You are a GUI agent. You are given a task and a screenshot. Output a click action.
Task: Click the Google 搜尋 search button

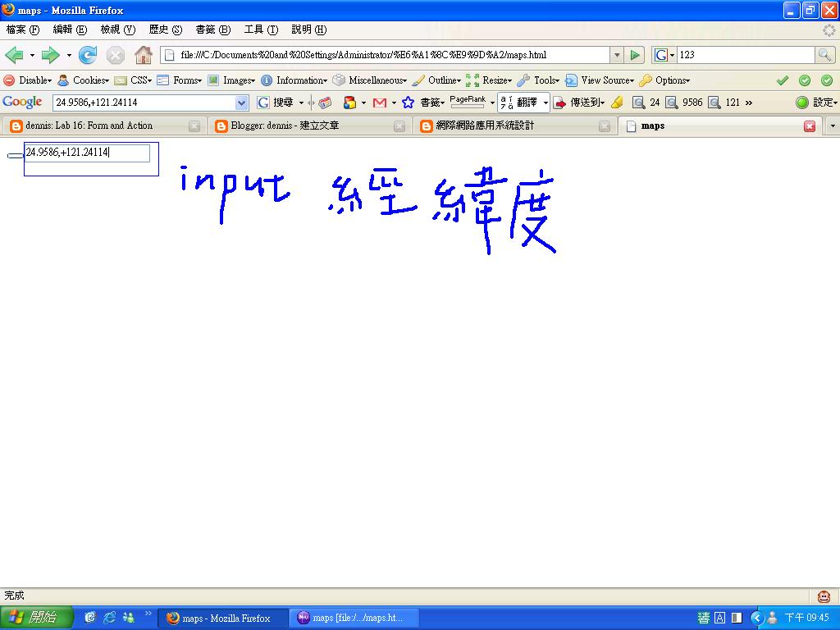pyautogui.click(x=276, y=103)
